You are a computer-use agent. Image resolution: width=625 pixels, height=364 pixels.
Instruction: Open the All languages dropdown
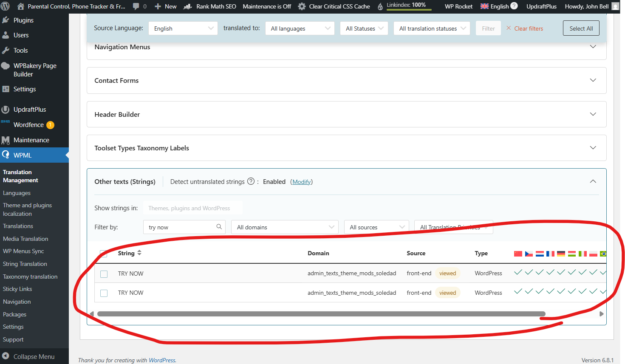point(300,28)
